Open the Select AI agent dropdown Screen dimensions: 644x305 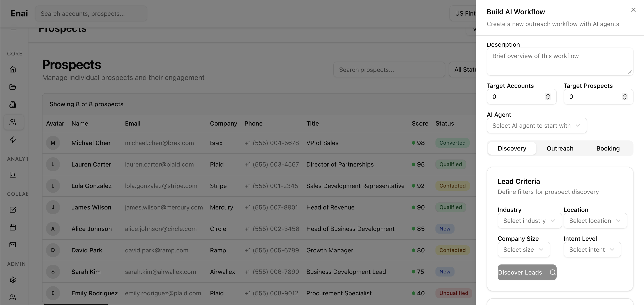[536, 126]
